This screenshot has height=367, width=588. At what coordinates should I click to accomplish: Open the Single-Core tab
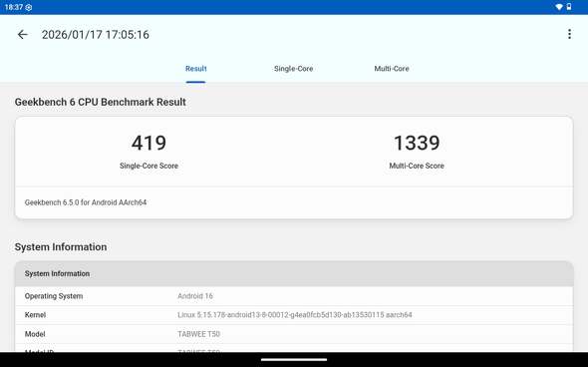pos(293,69)
